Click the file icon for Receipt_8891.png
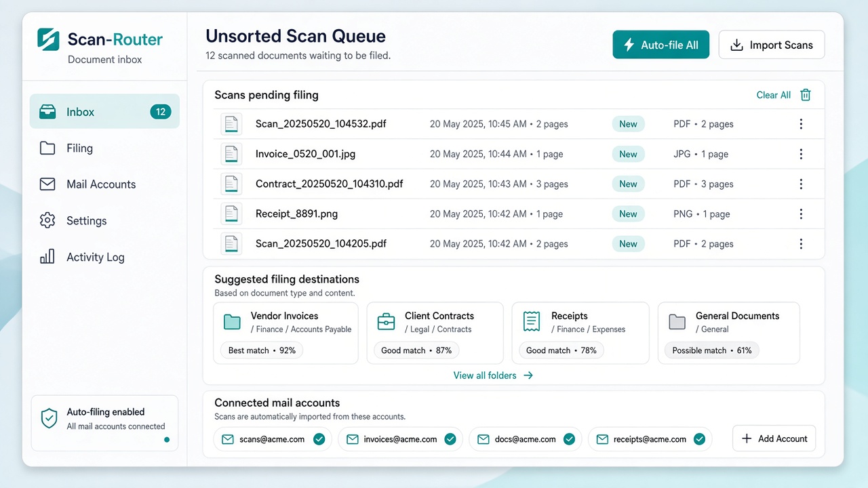 tap(231, 213)
